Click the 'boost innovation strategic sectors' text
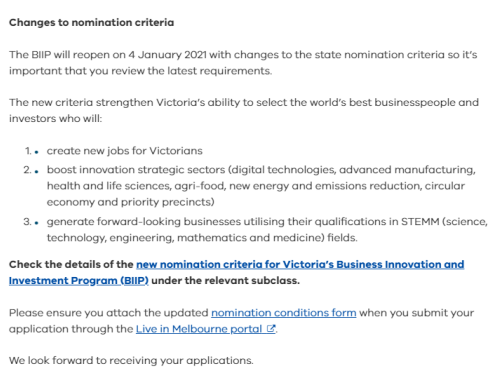The height and width of the screenshot is (369, 488). pos(136,170)
